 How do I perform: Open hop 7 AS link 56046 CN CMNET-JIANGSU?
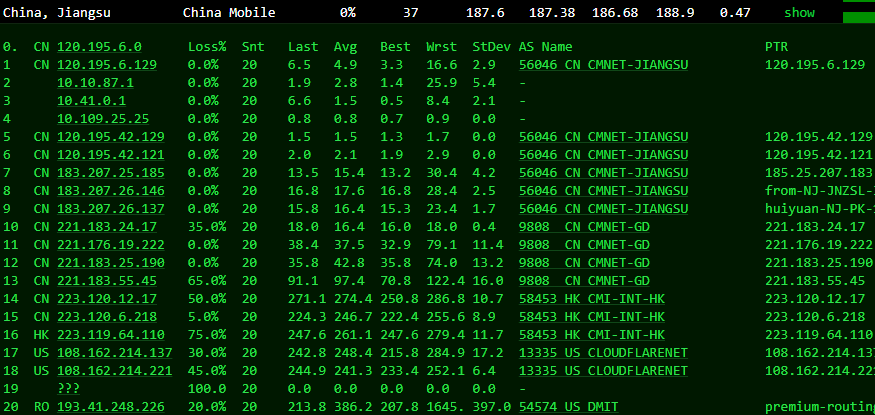click(603, 173)
